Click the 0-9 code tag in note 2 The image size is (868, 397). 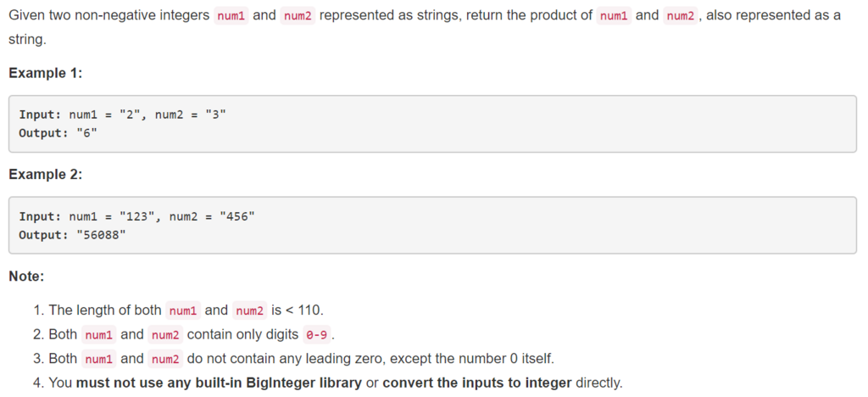click(316, 334)
